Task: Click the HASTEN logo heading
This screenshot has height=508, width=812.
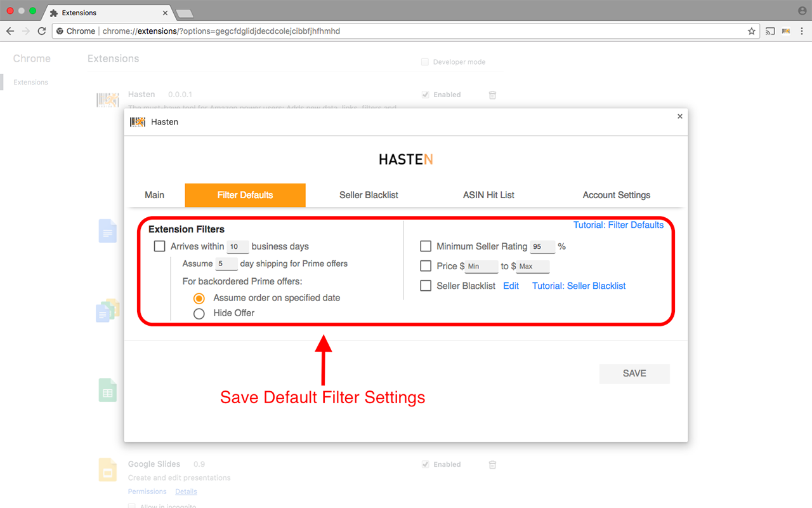Action: tap(406, 159)
